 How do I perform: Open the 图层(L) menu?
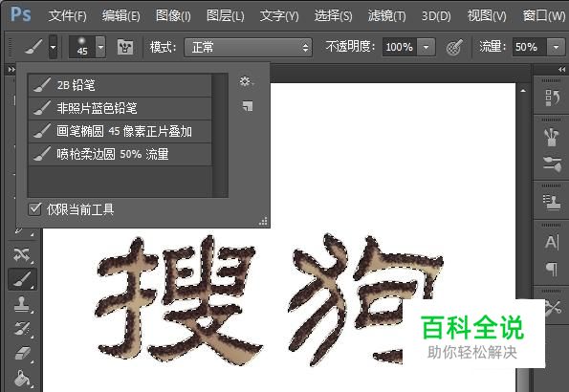[x=225, y=16]
